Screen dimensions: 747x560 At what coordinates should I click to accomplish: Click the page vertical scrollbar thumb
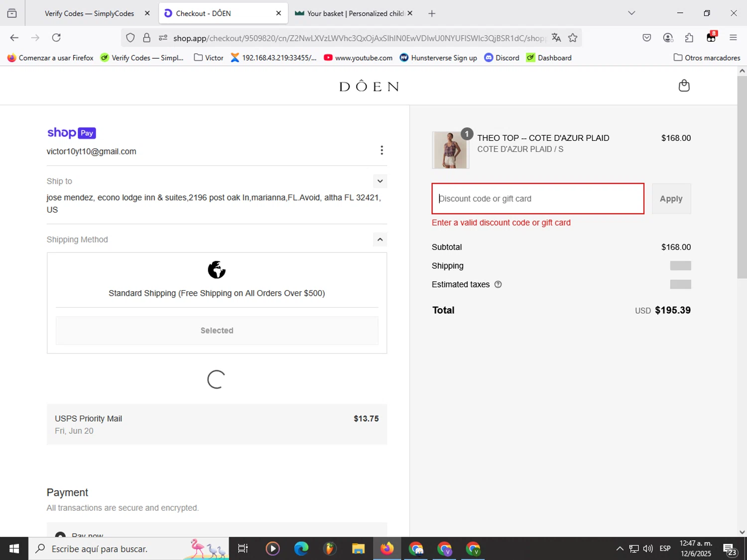(x=742, y=177)
